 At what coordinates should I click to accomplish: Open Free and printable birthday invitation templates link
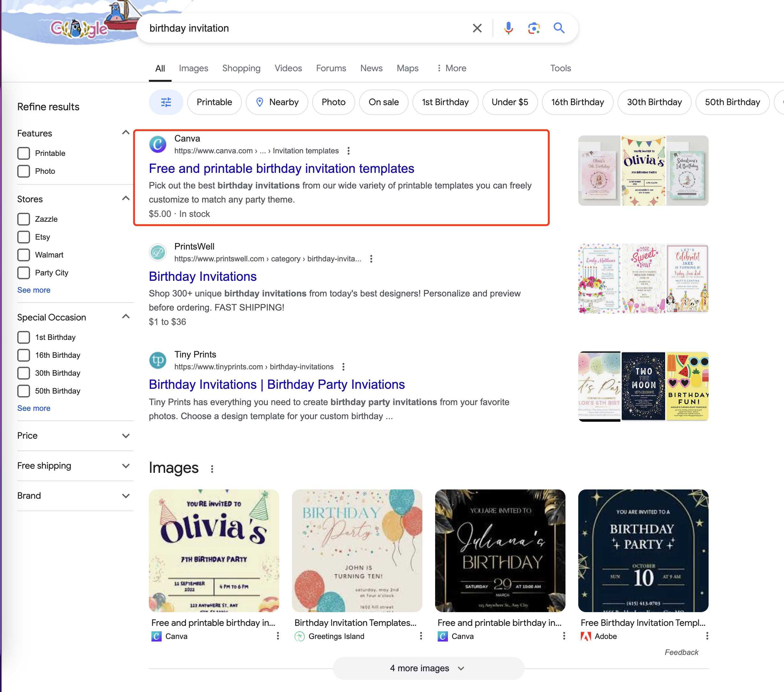coord(281,168)
